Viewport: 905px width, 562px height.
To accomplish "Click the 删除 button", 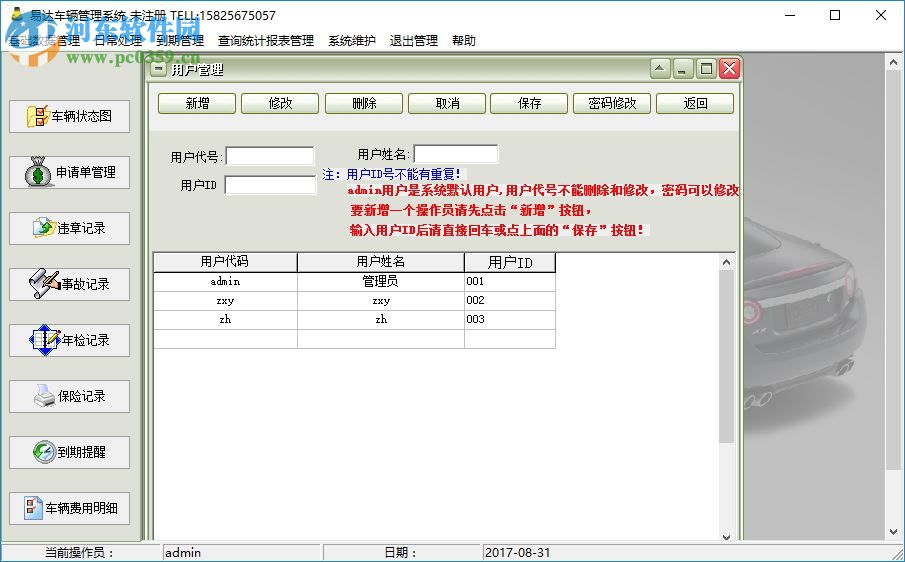I will coord(364,103).
